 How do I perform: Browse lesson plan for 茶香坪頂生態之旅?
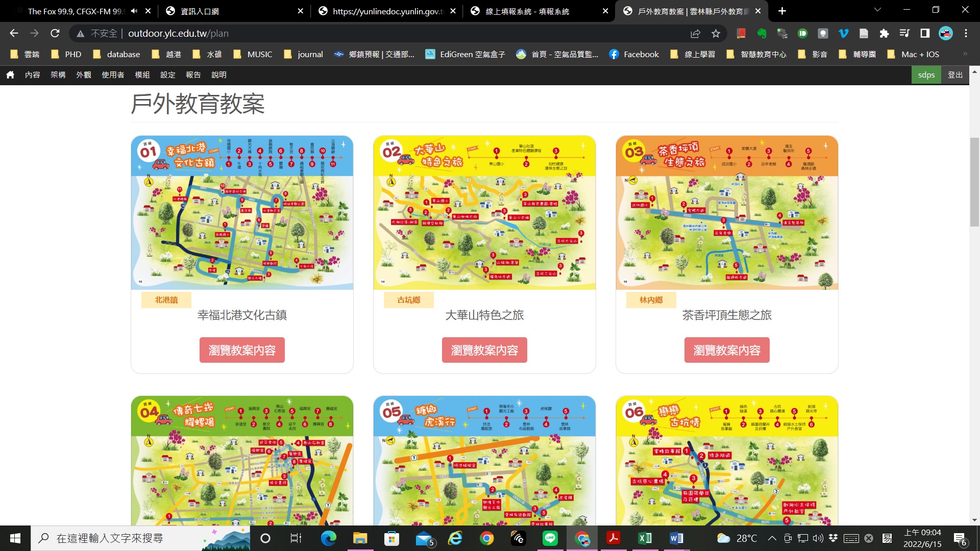tap(727, 350)
